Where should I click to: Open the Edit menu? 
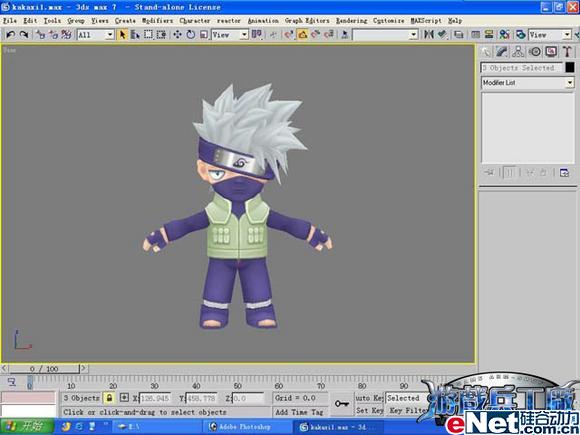click(x=30, y=21)
